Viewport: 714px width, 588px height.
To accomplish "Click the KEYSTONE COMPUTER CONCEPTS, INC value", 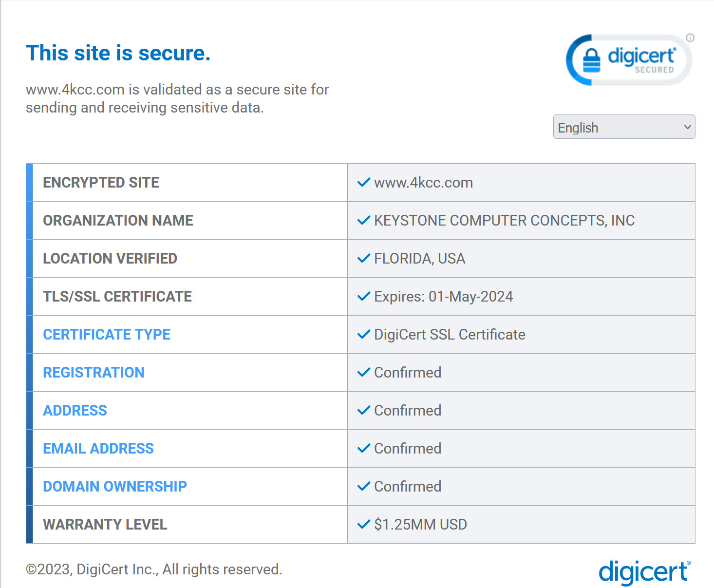I will 504,221.
